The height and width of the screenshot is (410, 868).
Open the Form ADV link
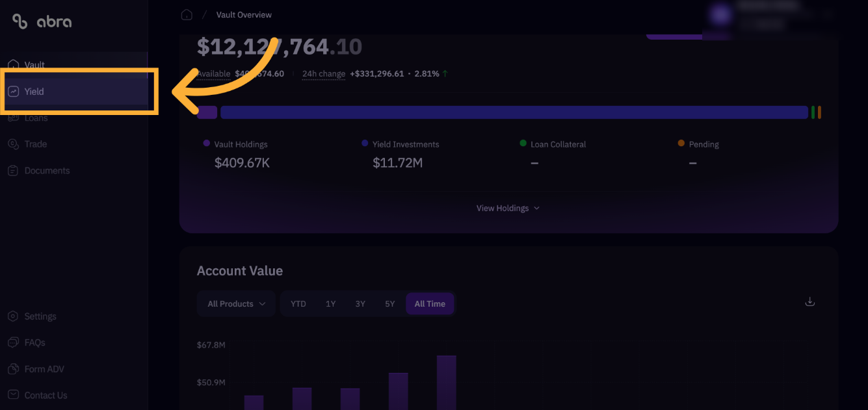coord(73,369)
